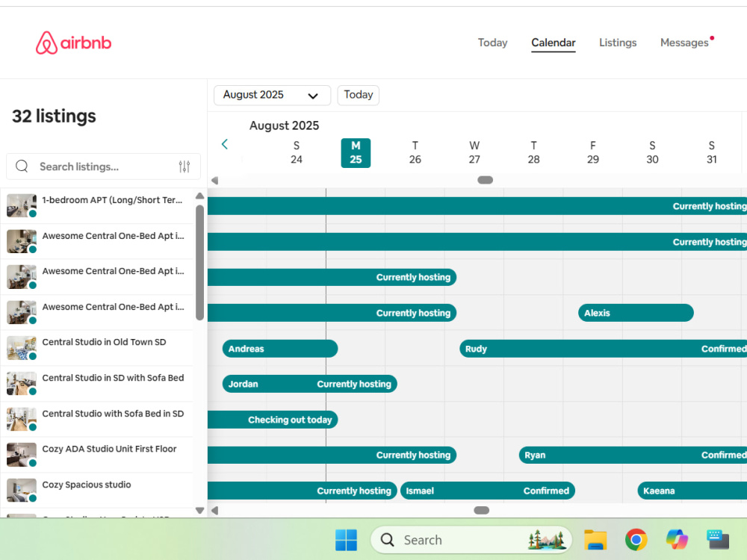Click the listings vertical scrollbar thumb
The image size is (747, 560).
(x=199, y=262)
